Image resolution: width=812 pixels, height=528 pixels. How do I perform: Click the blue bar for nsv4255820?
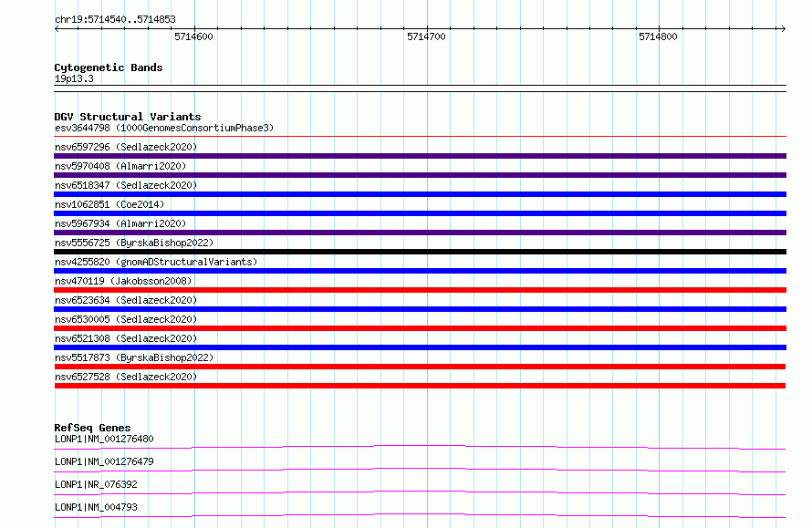click(420, 271)
